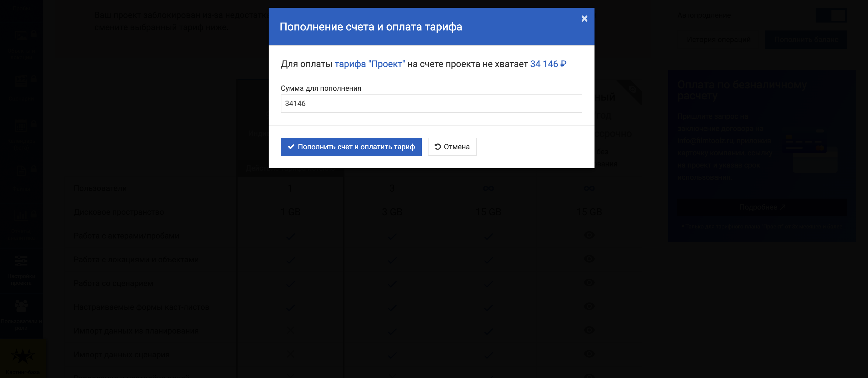Click 'Настраиваемые формы каст-листов' row label

142,307
